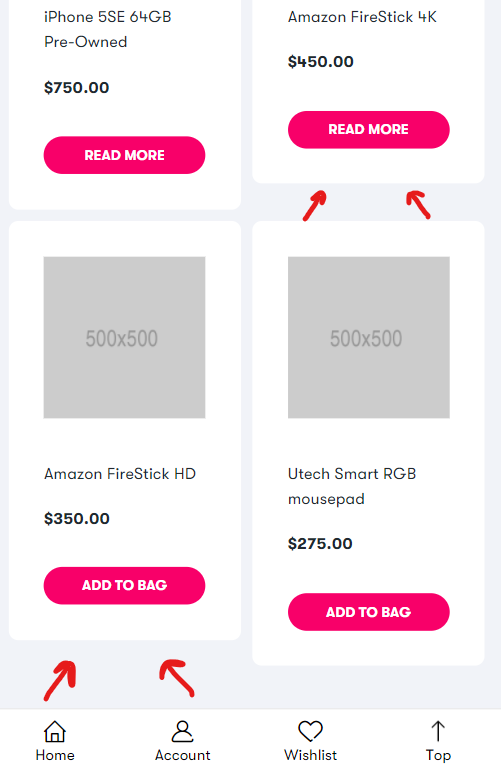Click the $350.00 price text
Screen dimensions: 501x772
(77, 518)
